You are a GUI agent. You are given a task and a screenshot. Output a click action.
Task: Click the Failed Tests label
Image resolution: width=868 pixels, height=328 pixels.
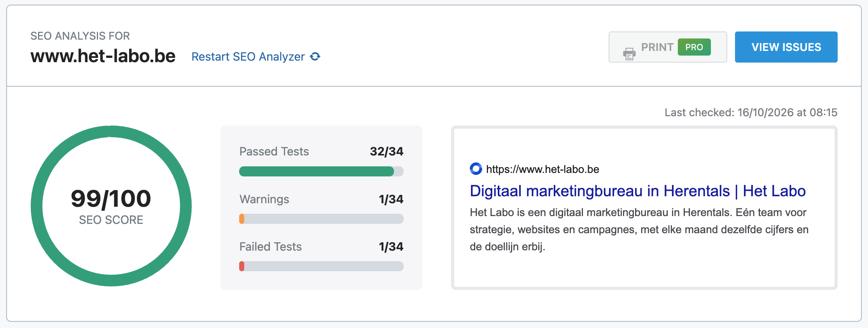(271, 247)
